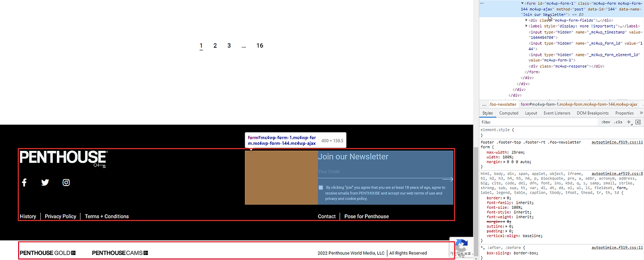Toggle the :hov element state panel

(x=605, y=122)
